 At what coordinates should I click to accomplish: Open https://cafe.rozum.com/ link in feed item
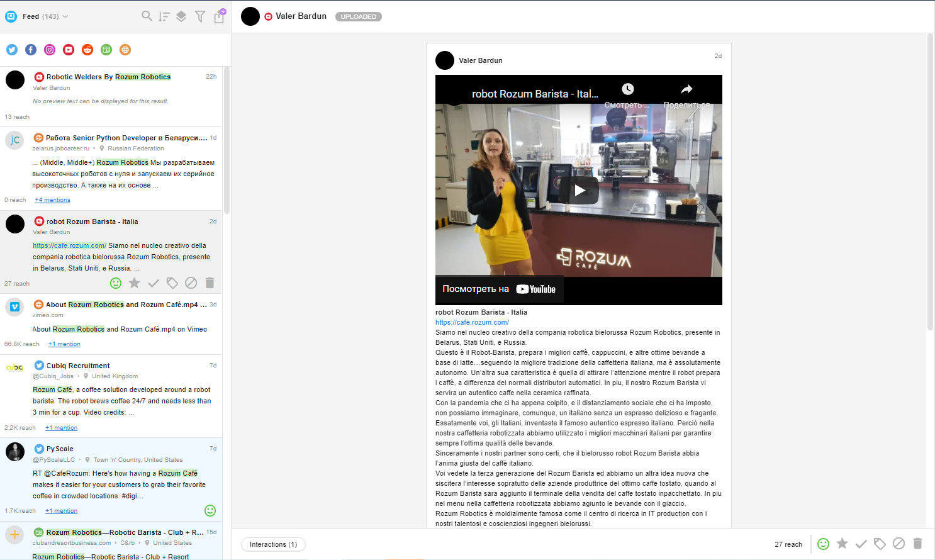70,245
